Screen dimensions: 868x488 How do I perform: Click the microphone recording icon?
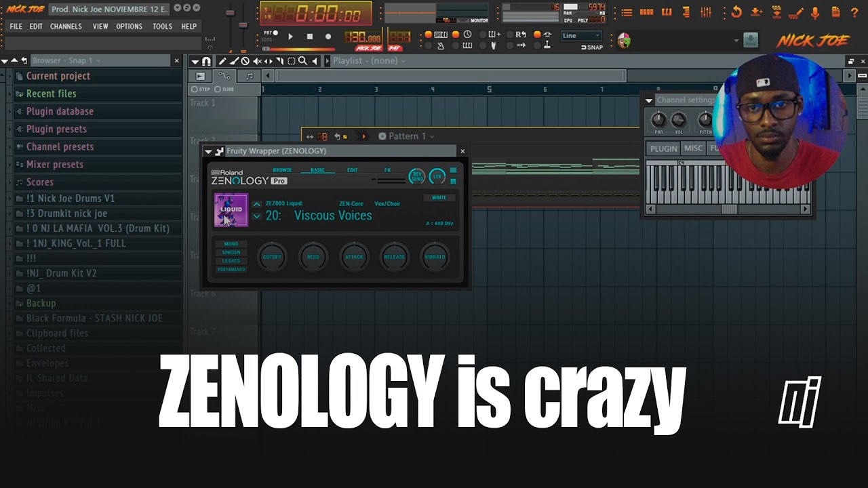tap(815, 12)
